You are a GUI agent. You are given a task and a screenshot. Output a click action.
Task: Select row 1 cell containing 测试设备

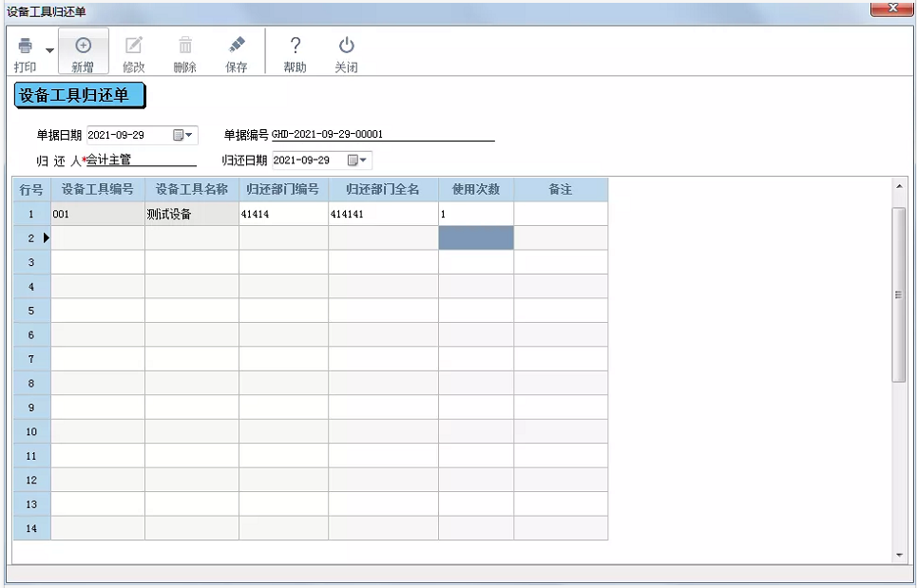(192, 214)
